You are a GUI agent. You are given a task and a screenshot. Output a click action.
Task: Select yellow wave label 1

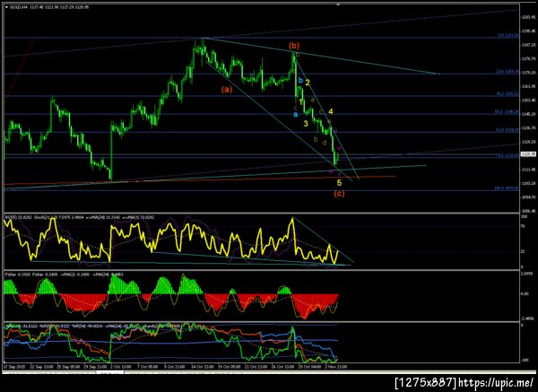click(301, 102)
